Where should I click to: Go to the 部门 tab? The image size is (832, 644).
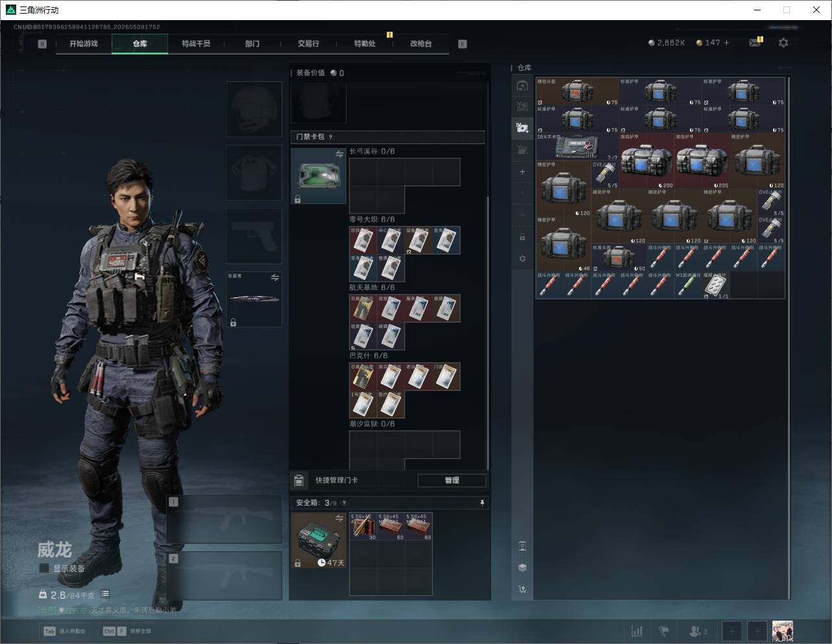(x=252, y=43)
